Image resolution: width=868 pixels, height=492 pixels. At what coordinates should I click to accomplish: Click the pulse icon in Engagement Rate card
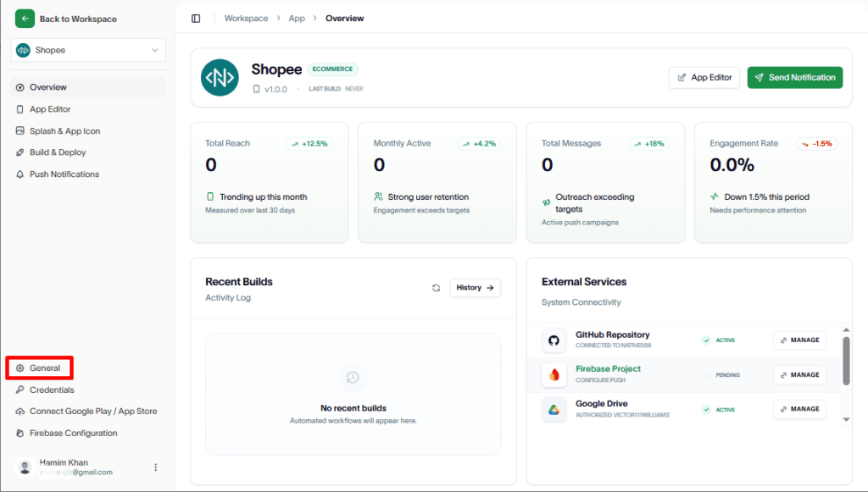715,196
